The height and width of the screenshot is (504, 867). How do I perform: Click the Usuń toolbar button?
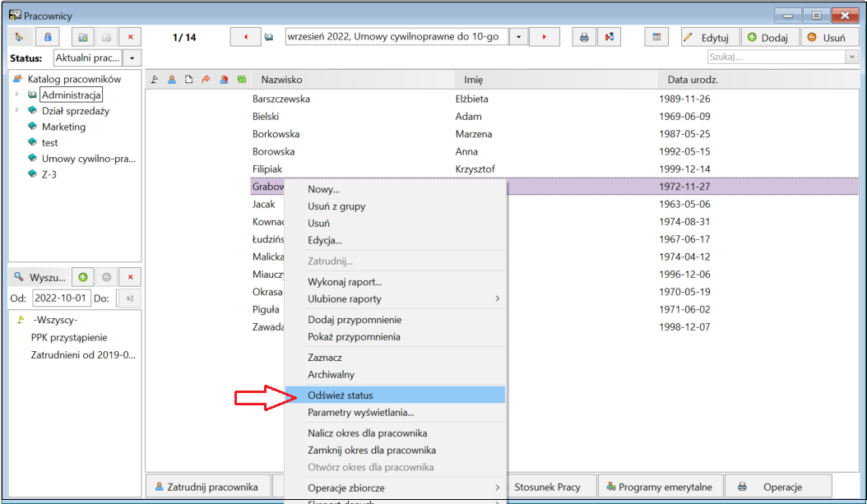pos(829,37)
